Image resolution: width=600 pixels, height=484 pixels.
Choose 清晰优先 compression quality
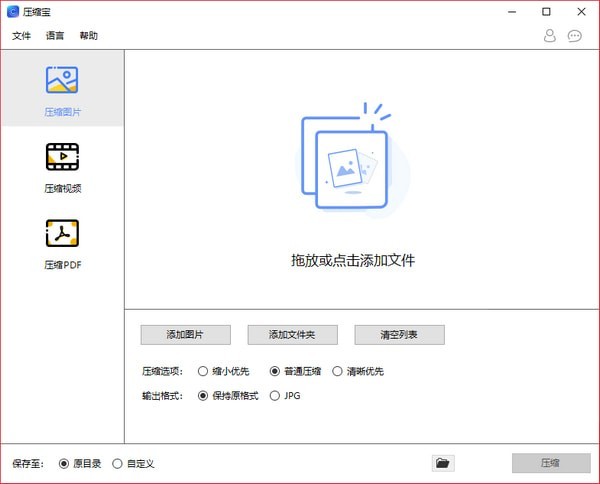(x=337, y=371)
